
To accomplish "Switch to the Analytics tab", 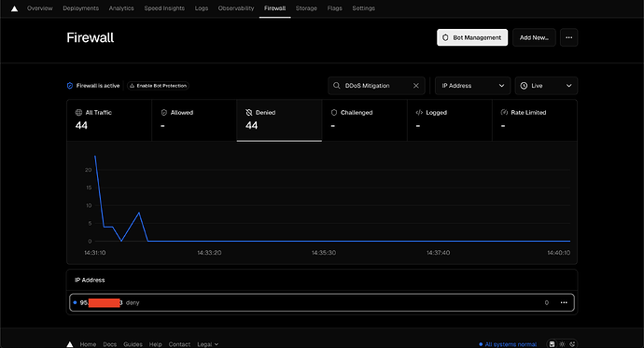I will point(121,8).
